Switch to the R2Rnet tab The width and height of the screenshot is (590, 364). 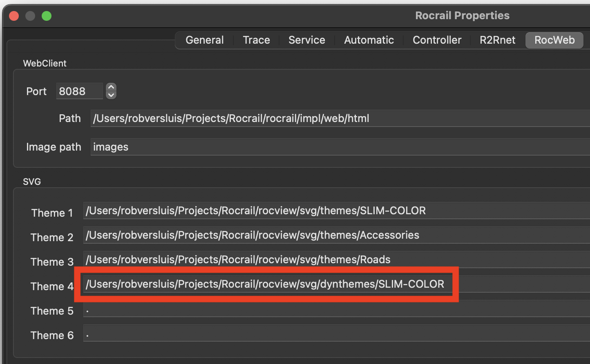tap(497, 40)
